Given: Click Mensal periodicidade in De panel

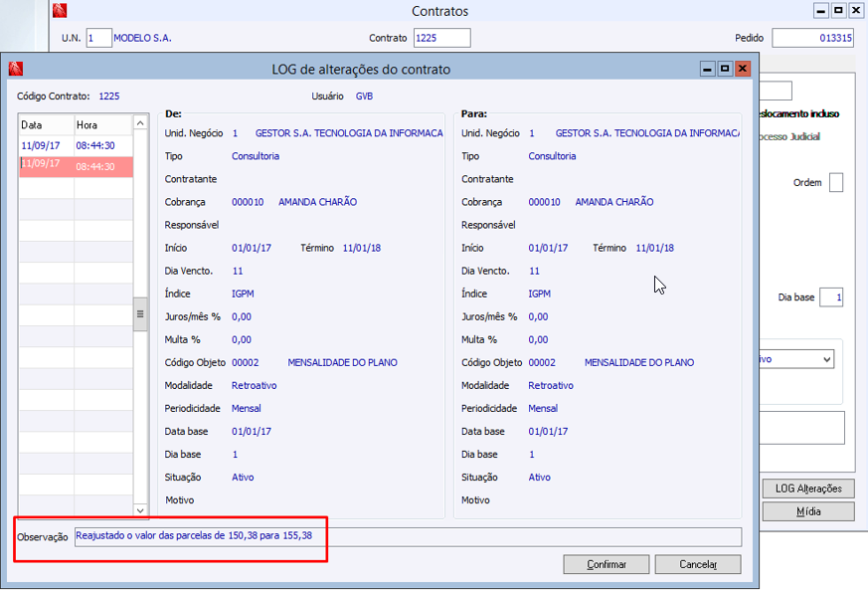Looking at the screenshot, I should click(247, 408).
